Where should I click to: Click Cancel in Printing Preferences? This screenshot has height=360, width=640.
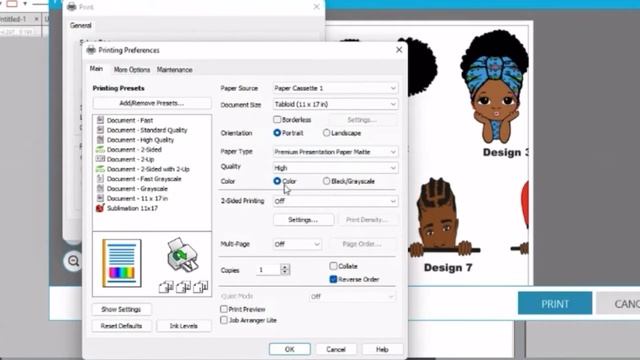pos(336,349)
